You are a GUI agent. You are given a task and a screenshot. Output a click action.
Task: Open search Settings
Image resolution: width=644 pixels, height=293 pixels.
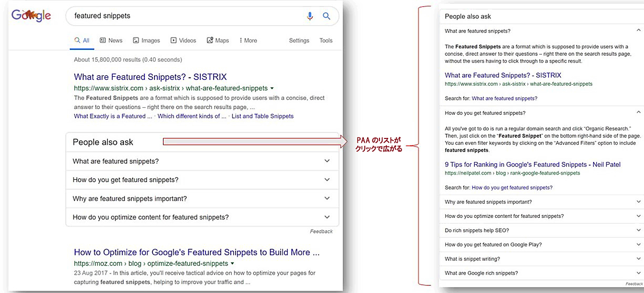click(x=299, y=40)
